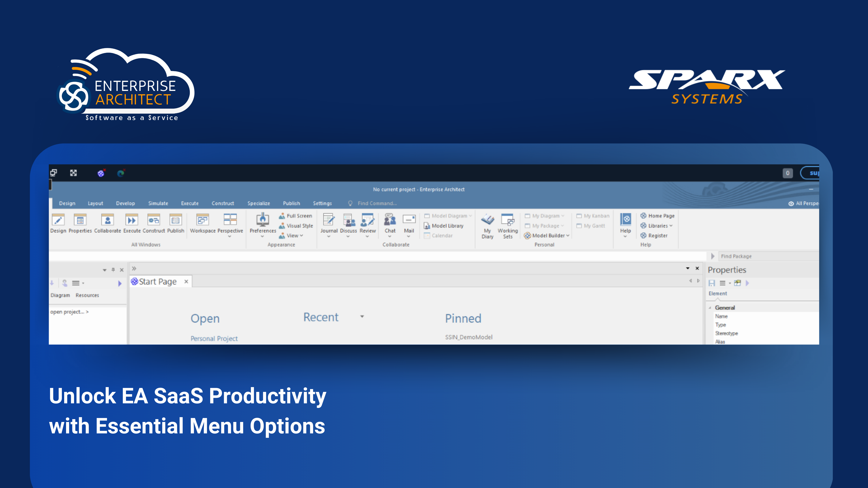Viewport: 868px width, 488px height.
Task: Open the Journal icon
Action: click(329, 220)
